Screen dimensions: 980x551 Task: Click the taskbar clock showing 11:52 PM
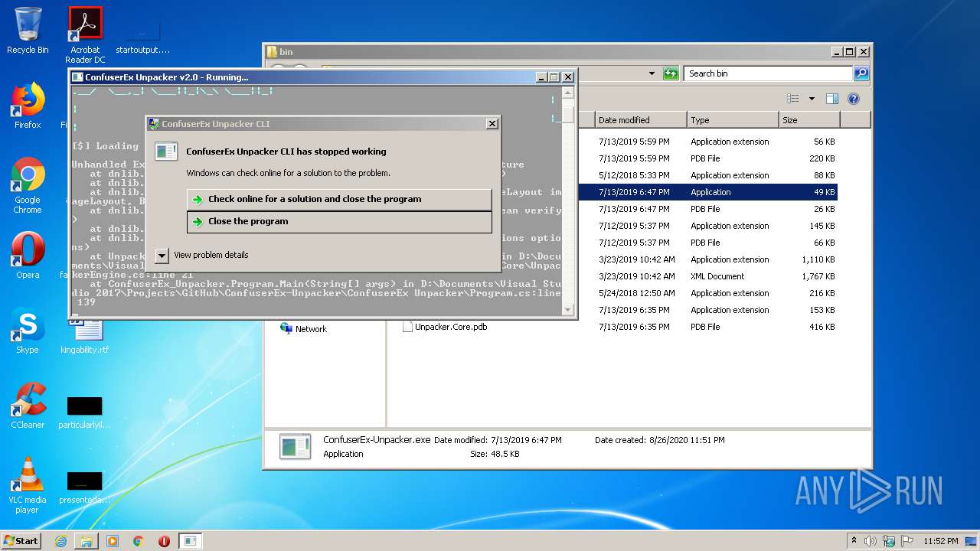point(940,541)
